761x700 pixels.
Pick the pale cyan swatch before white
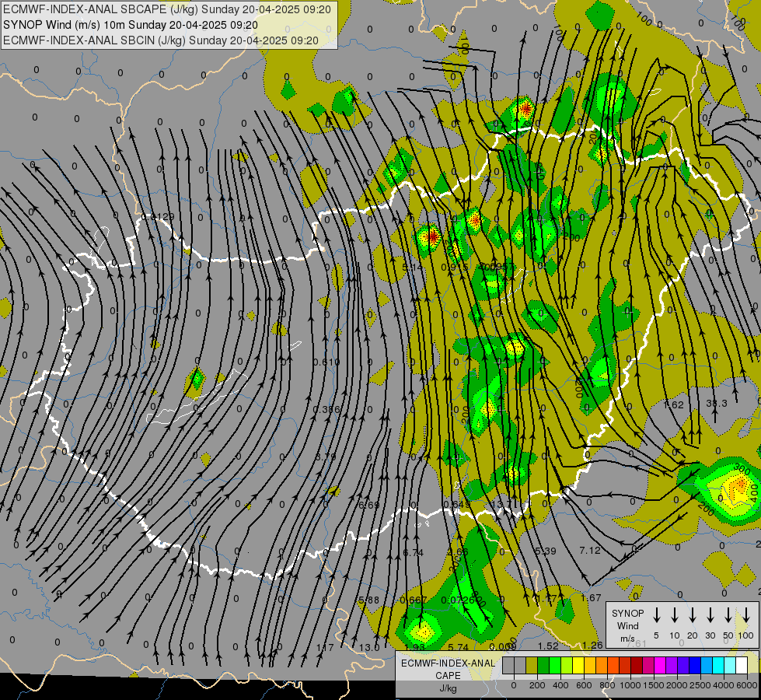coord(730,665)
